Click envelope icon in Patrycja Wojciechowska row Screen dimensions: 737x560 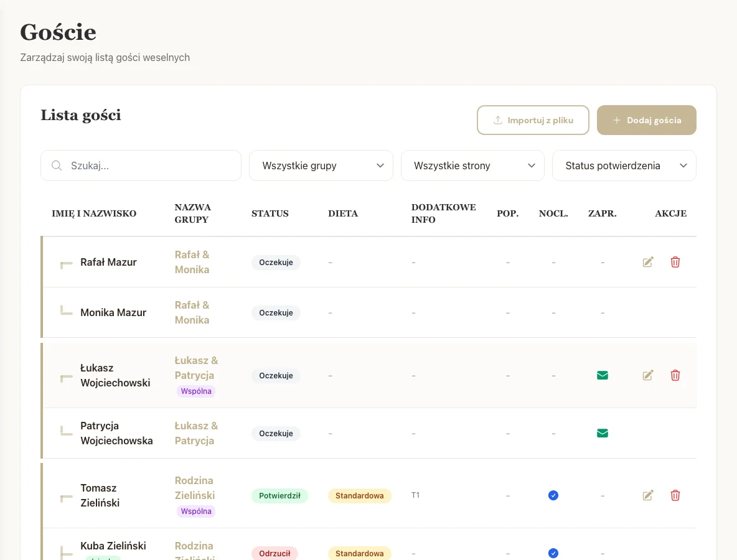(602, 433)
